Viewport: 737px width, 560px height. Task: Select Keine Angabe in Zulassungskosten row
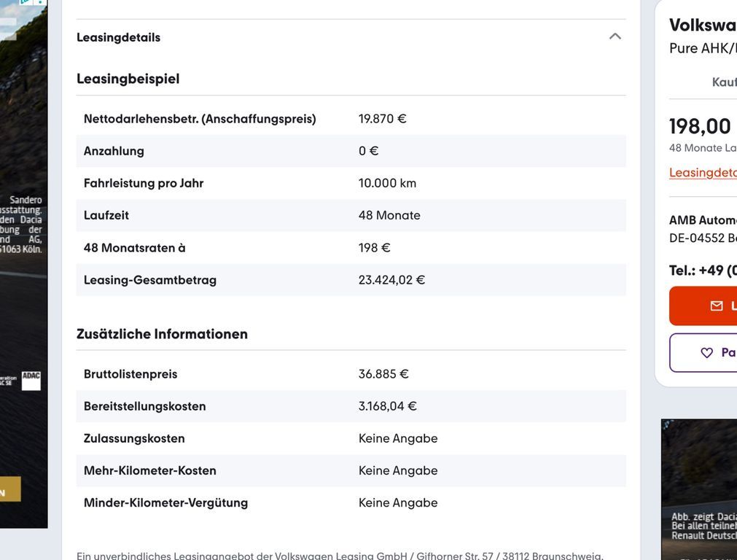tap(397, 439)
